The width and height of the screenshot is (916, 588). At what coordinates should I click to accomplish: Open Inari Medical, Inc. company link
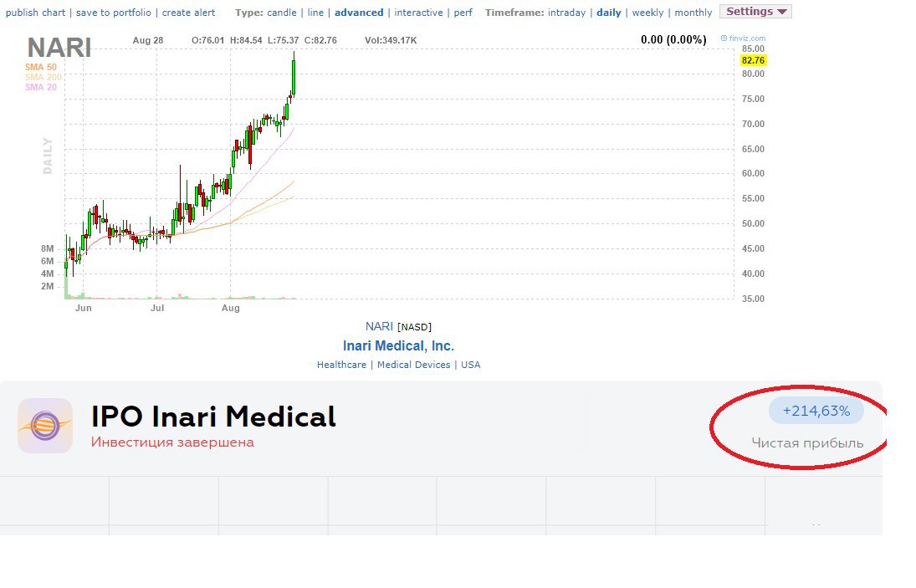(x=398, y=345)
